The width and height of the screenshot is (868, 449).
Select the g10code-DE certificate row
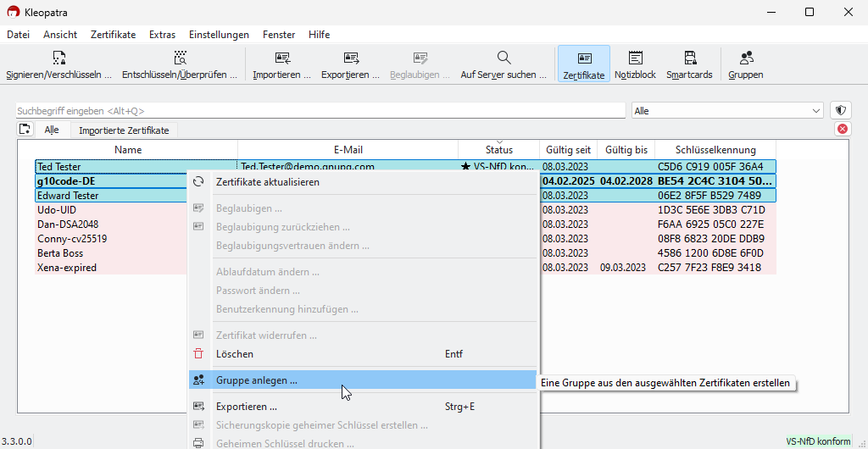tap(405, 180)
